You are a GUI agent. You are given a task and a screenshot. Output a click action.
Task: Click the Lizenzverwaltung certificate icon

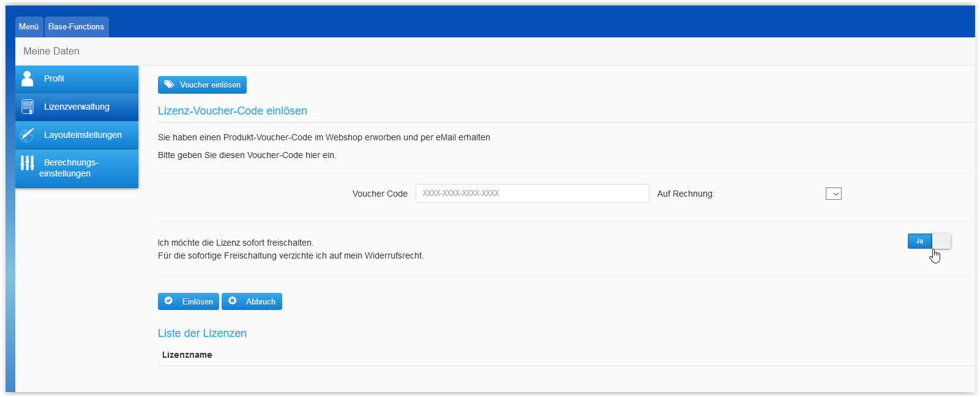click(28, 107)
